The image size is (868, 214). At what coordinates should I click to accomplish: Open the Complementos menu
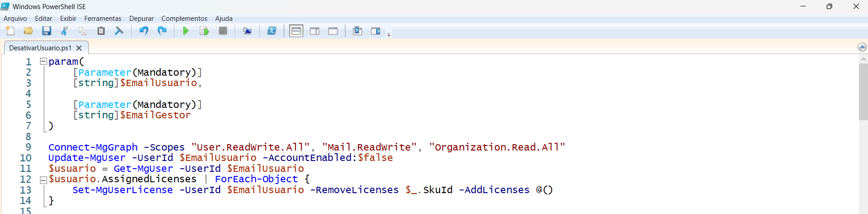click(x=184, y=19)
